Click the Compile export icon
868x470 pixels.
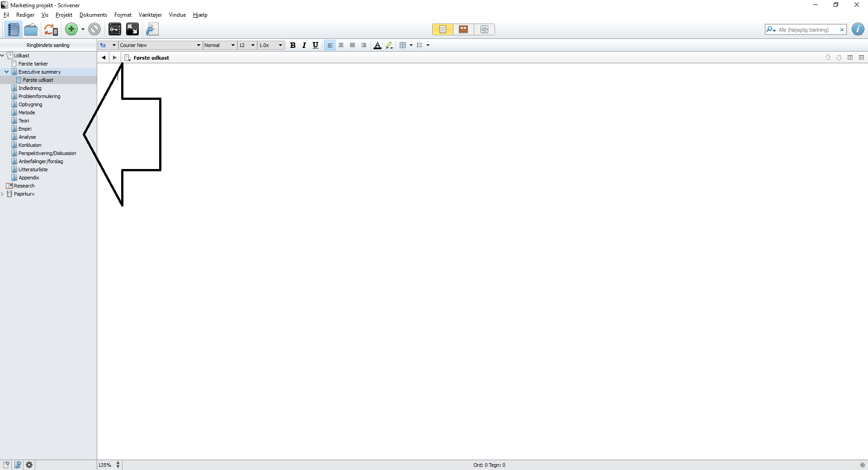[152, 29]
